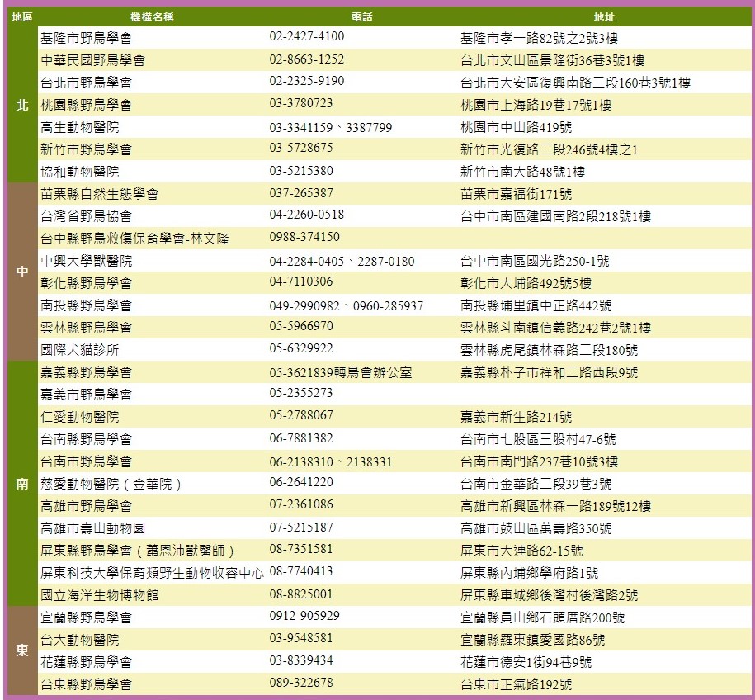The height and width of the screenshot is (700, 755).
Task: Select phone 05-2355273
Action: (301, 393)
